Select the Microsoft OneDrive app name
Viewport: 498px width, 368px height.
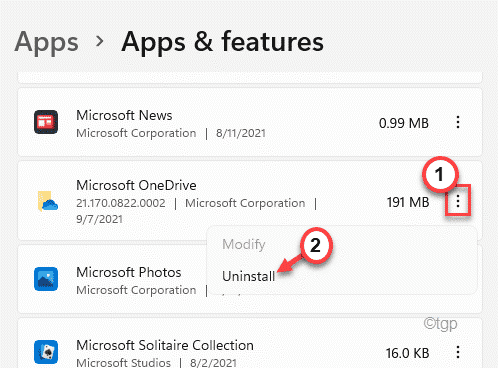tap(136, 185)
